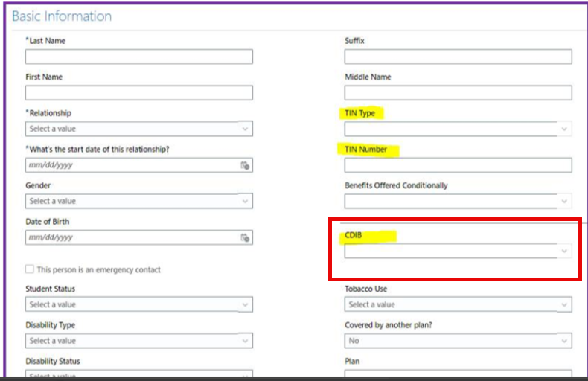This screenshot has width=588, height=381.
Task: Click the 'Gender' label
Action: [38, 185]
